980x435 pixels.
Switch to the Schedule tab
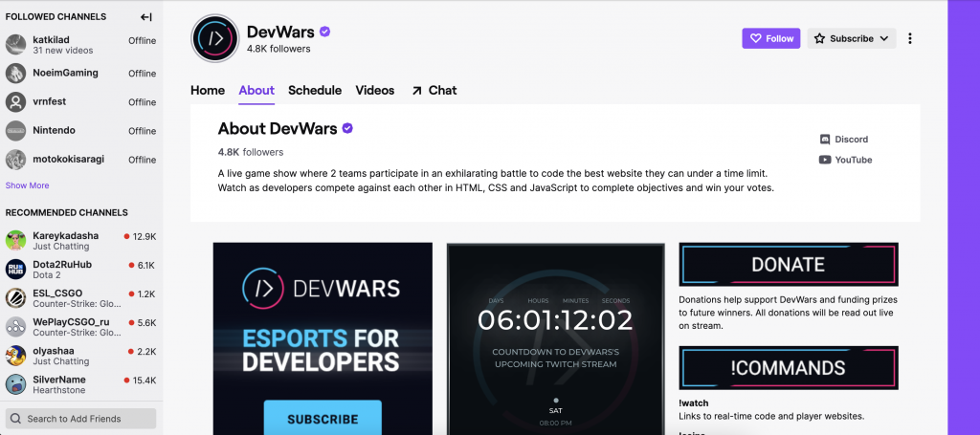click(x=315, y=91)
